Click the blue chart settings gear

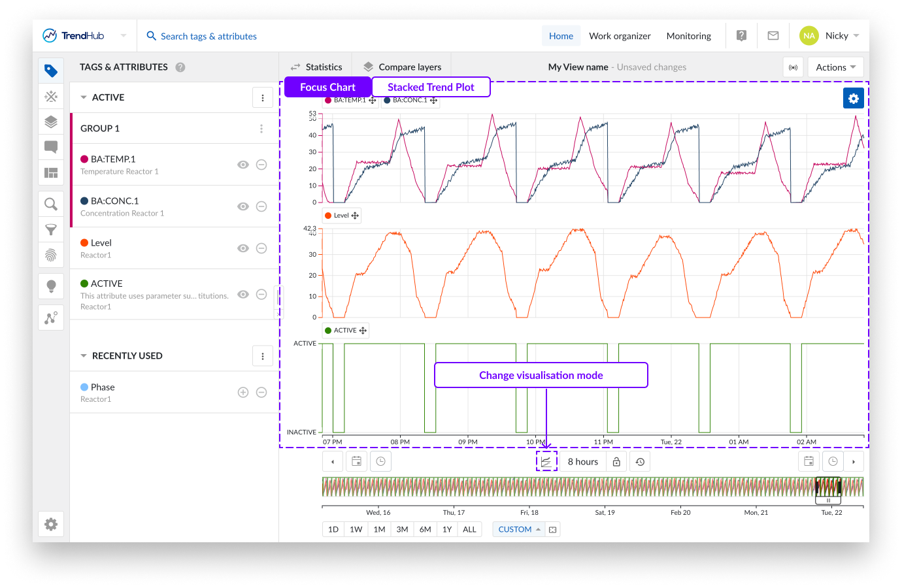[x=853, y=98]
